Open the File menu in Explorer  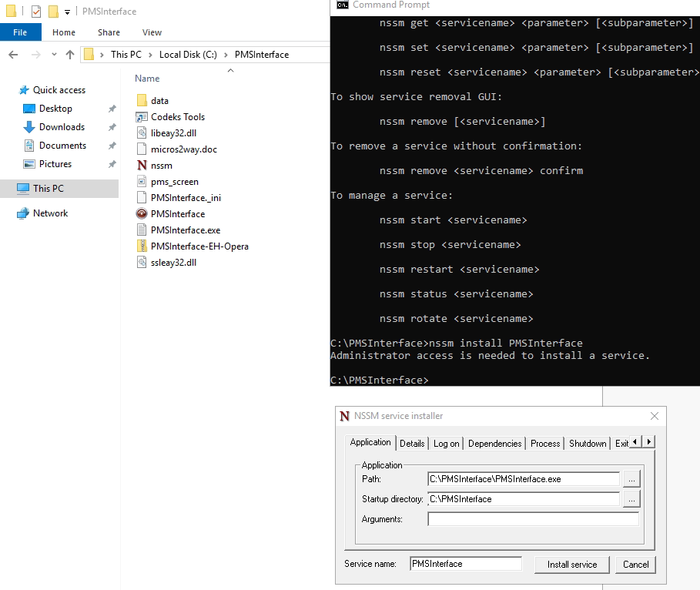coord(21,32)
